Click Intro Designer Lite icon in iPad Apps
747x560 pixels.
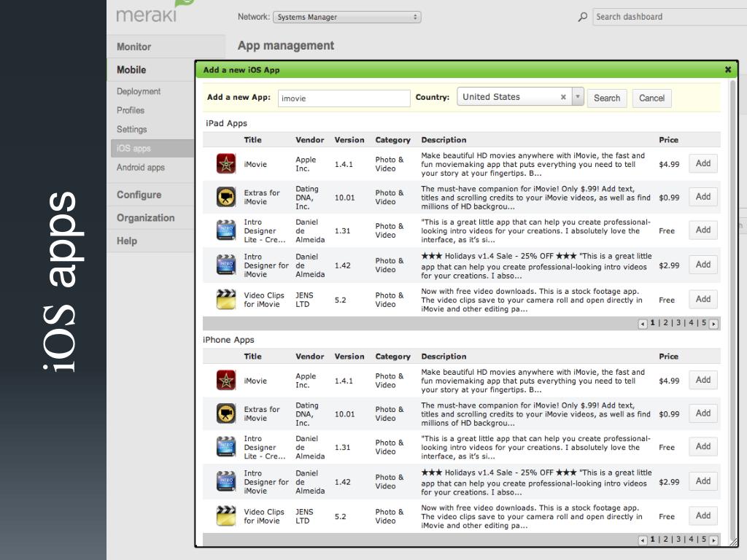click(x=226, y=230)
